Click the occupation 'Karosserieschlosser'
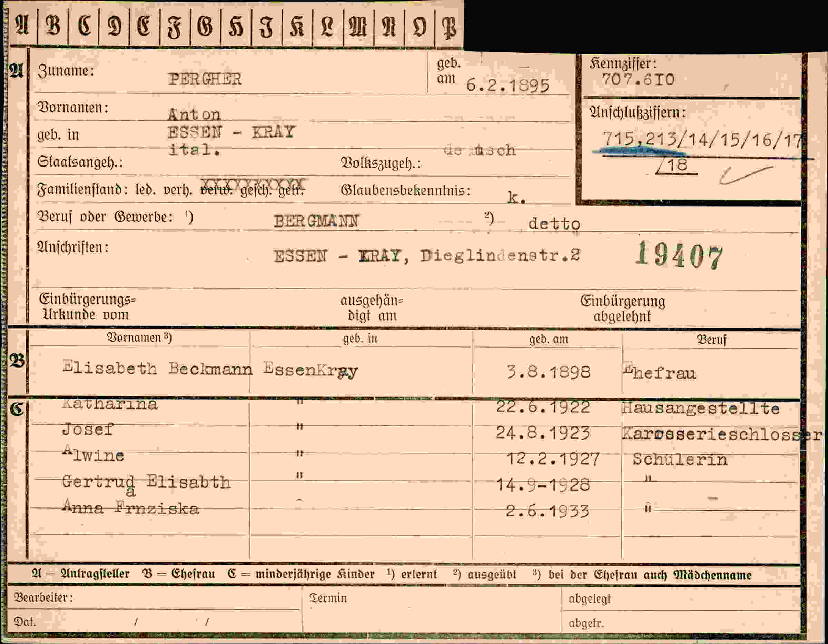 pos(722,434)
